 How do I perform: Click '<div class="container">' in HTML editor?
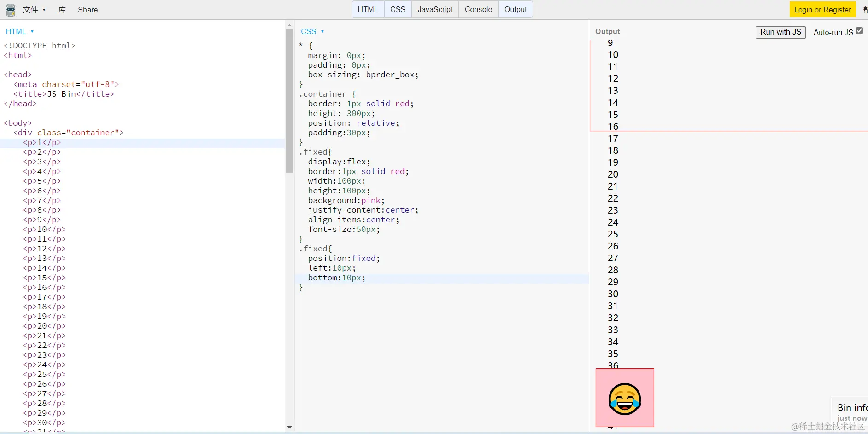click(x=69, y=133)
